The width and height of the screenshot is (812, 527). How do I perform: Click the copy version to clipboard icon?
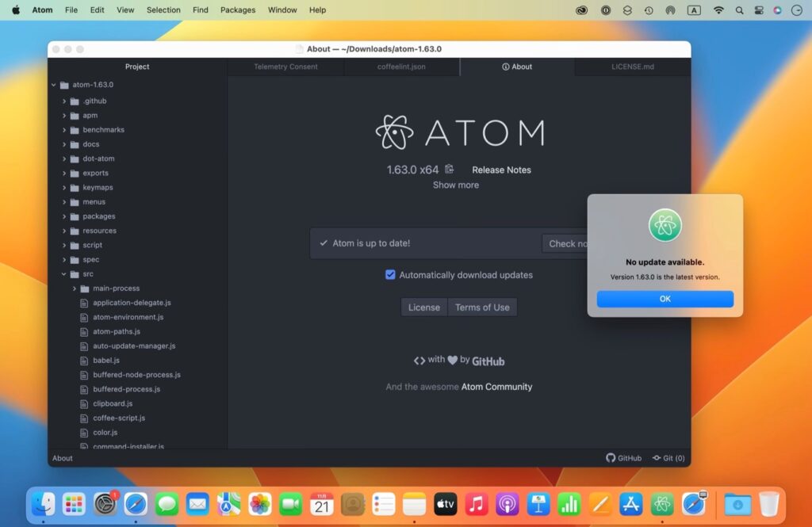point(448,169)
